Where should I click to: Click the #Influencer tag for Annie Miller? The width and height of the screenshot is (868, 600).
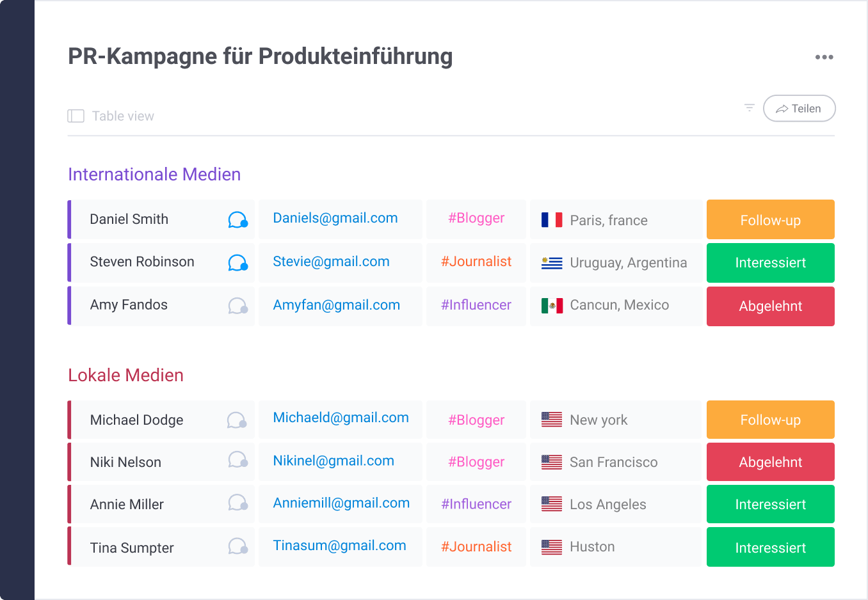(476, 504)
